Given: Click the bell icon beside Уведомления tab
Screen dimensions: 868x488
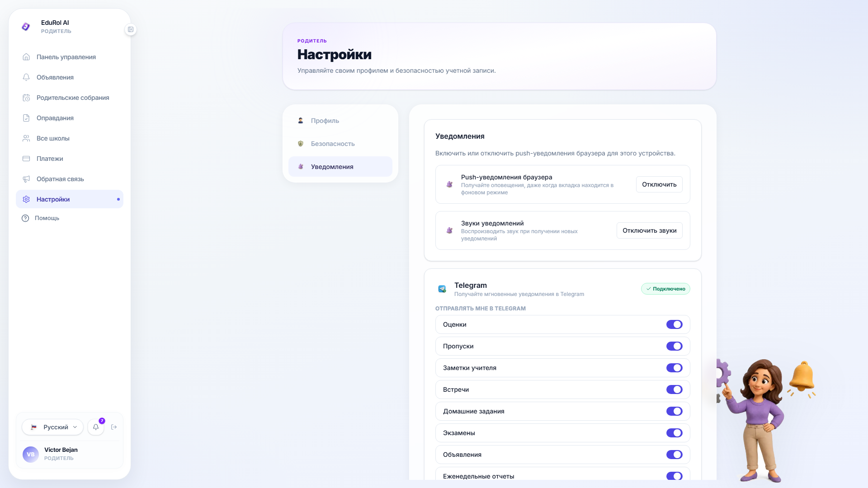Looking at the screenshot, I should coord(301,167).
